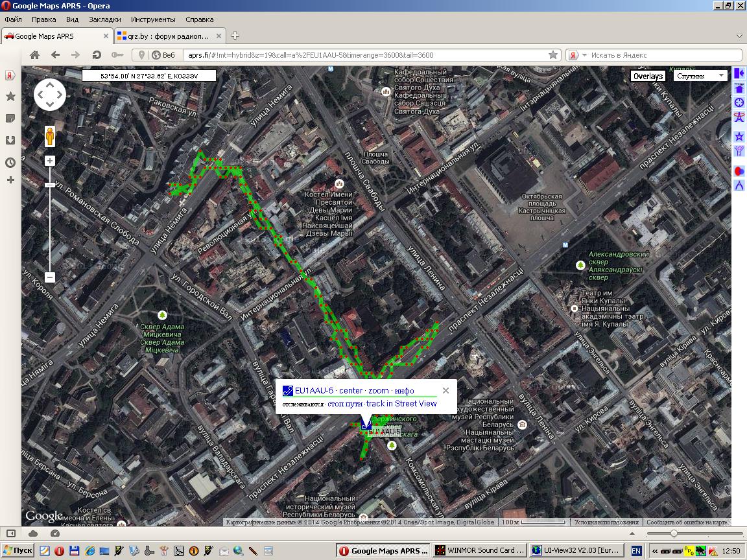Click the blue crosshair target icon
Image resolution: width=747 pixels, height=560 pixels.
[739, 102]
